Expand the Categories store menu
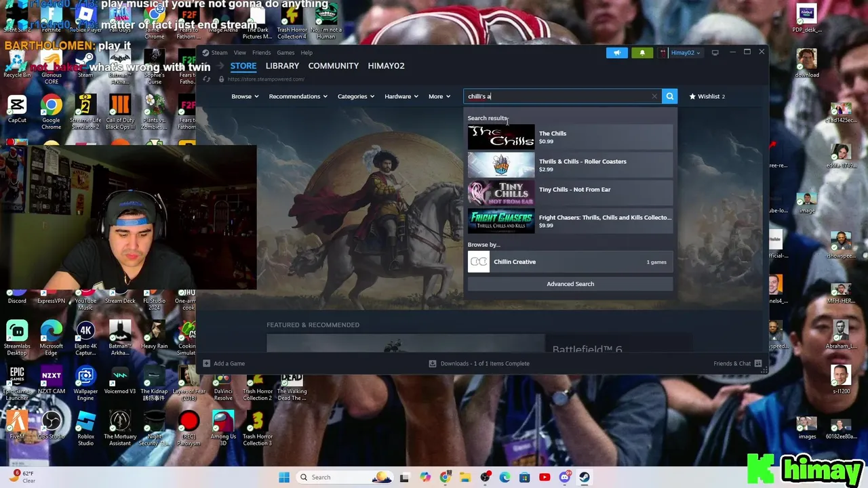This screenshot has width=868, height=488. (356, 96)
